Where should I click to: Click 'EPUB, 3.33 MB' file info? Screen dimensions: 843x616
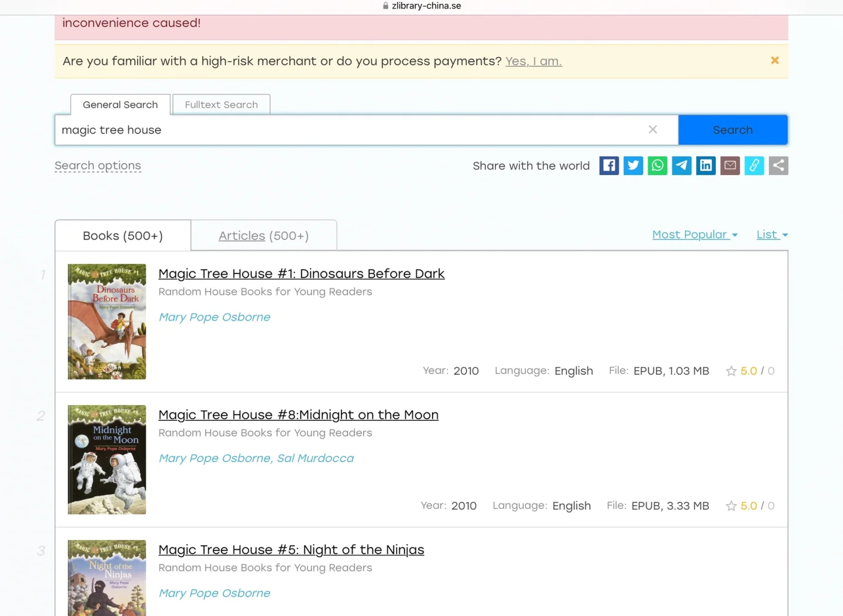point(670,506)
